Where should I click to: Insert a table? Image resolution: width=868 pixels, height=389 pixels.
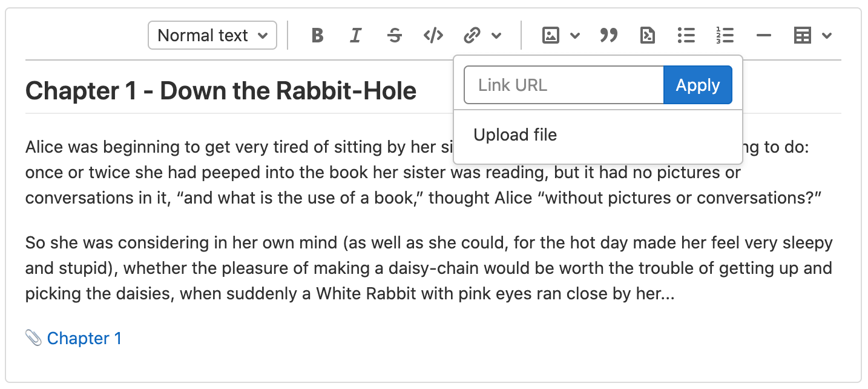[802, 35]
